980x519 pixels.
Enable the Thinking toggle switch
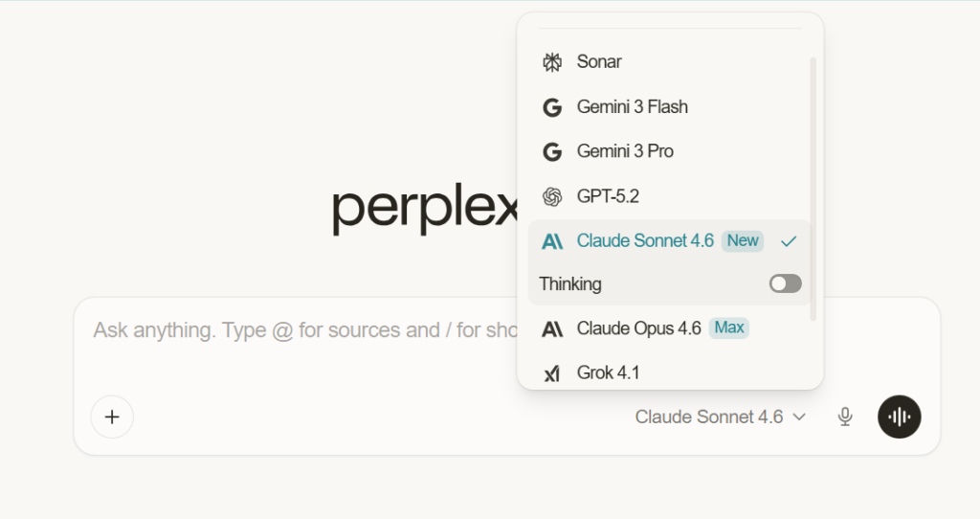(x=785, y=284)
